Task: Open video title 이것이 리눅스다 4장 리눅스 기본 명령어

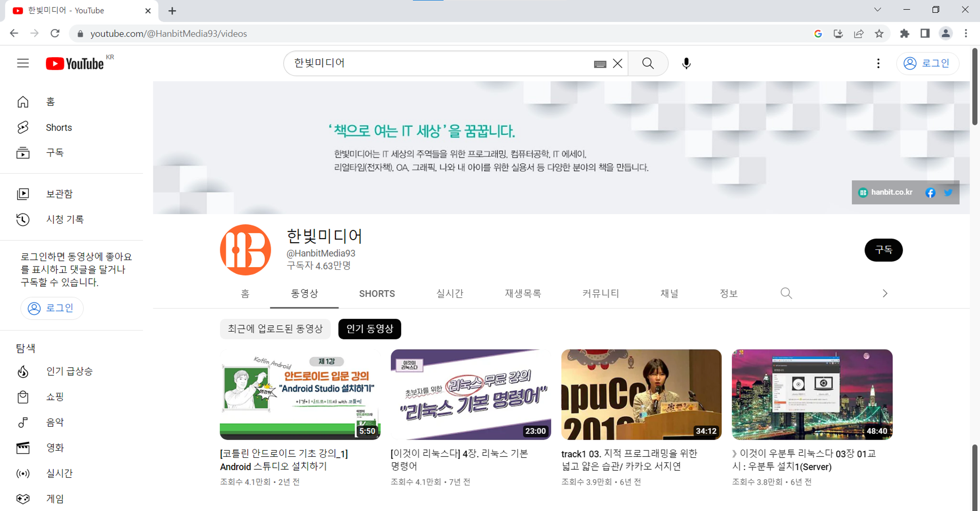Action: [x=459, y=460]
